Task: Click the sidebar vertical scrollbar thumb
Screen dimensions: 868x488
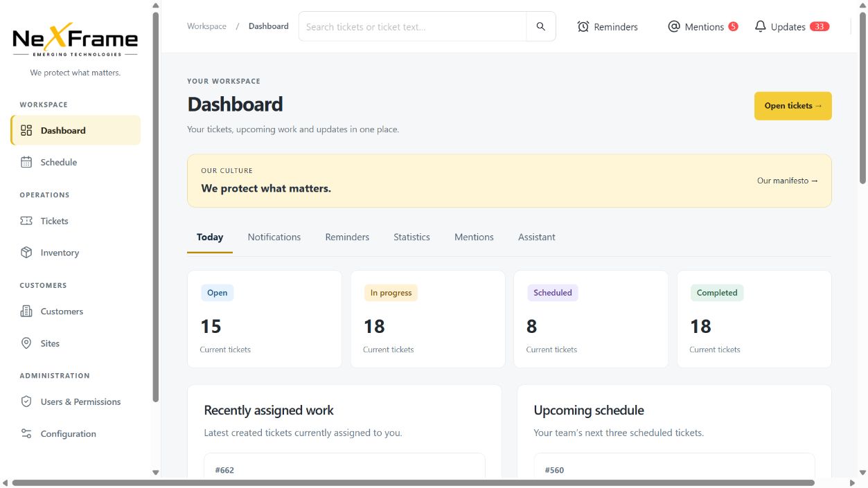Action: click(156, 206)
